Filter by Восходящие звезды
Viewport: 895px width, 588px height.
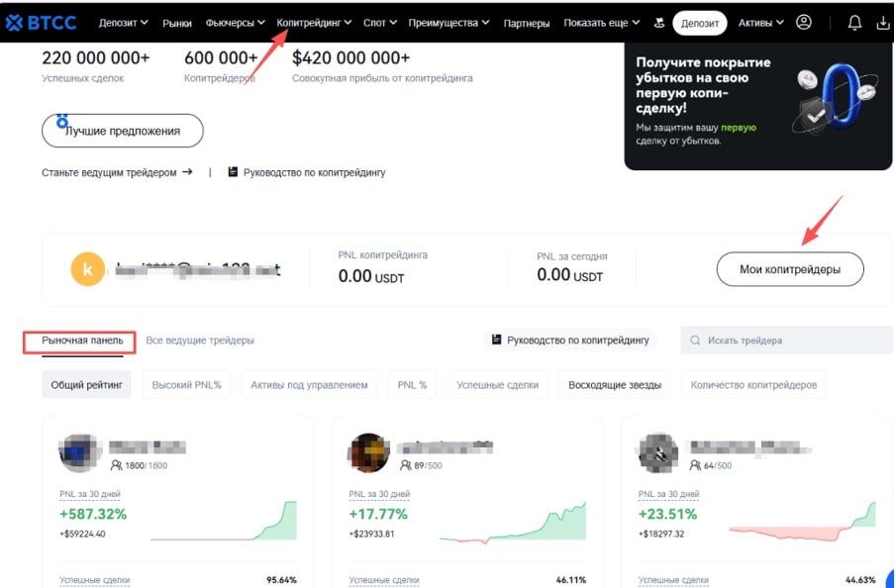[614, 385]
